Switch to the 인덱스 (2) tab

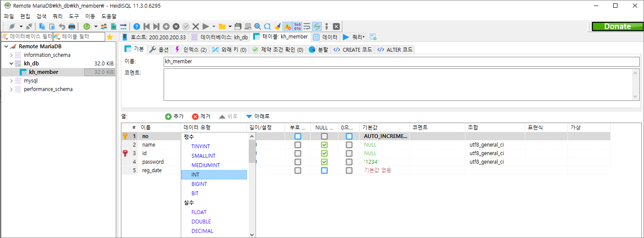(x=191, y=50)
